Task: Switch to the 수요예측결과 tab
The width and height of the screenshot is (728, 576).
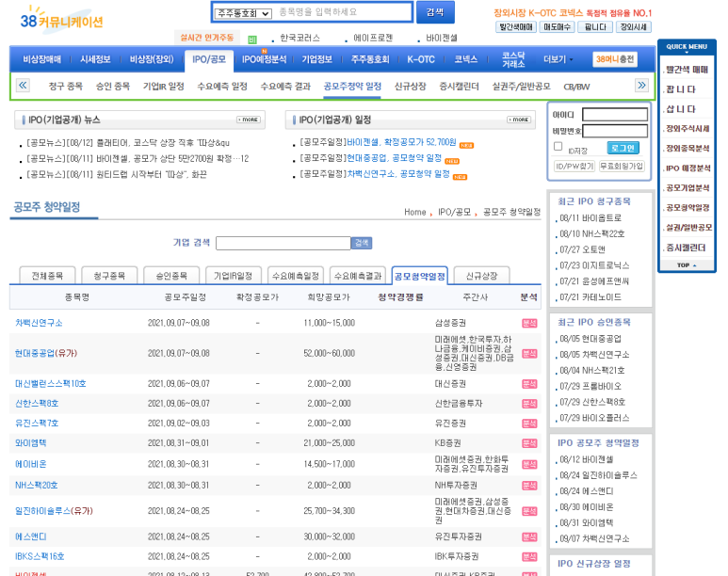Action: [358, 276]
